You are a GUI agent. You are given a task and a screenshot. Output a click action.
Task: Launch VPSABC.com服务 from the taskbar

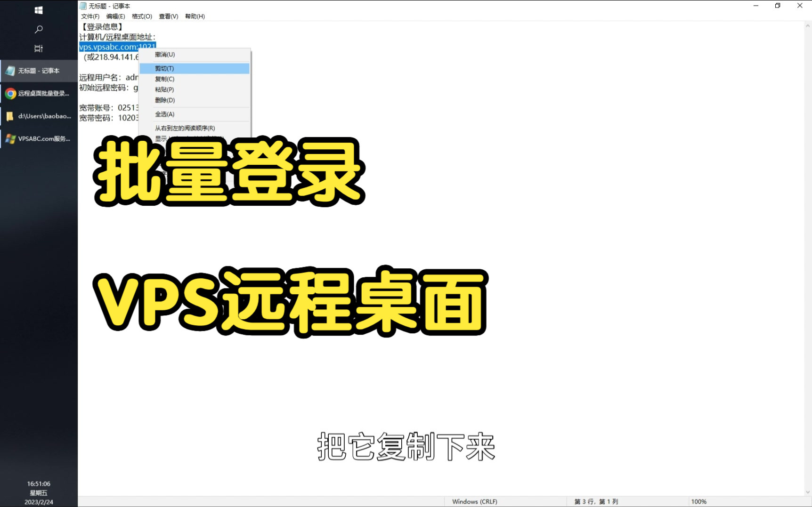tap(39, 138)
